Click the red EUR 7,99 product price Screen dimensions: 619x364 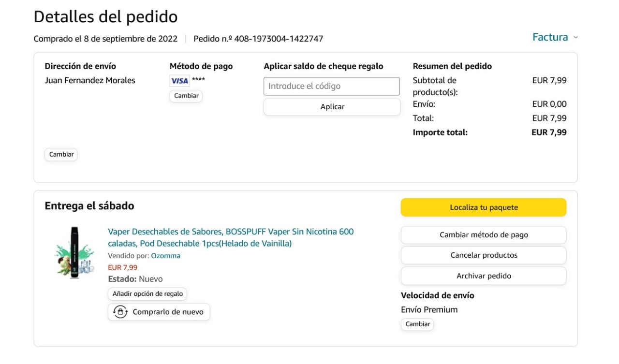[x=122, y=267]
